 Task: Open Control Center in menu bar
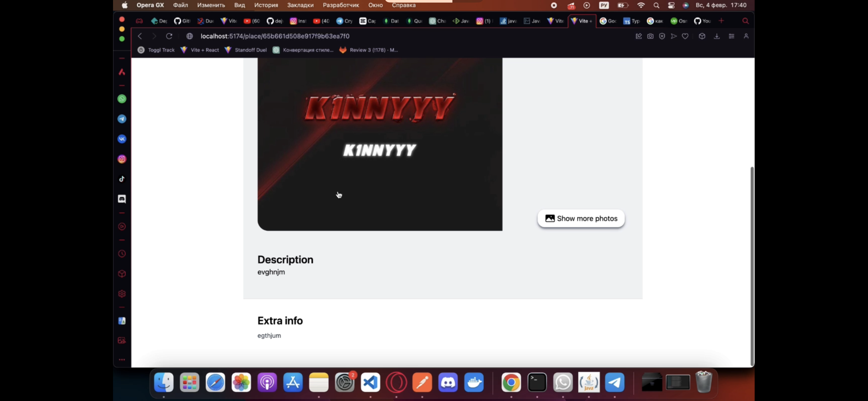click(x=671, y=5)
